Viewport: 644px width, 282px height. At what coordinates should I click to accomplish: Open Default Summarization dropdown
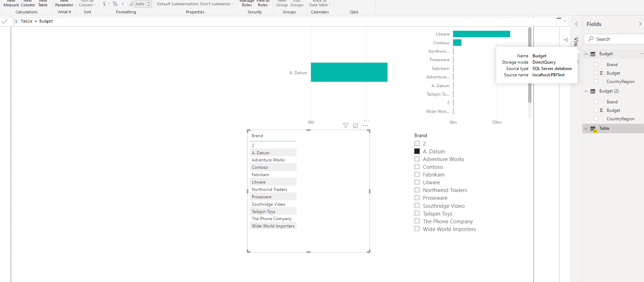point(195,4)
